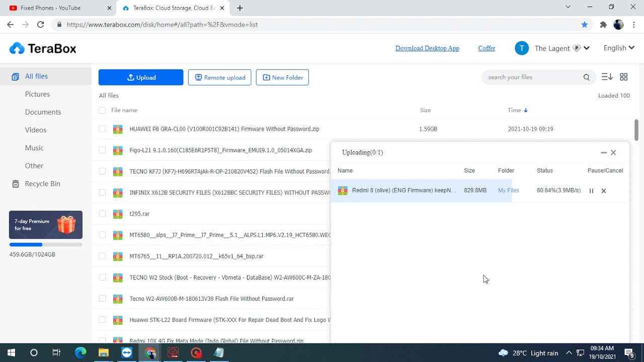Open Windows Start menu

click(x=11, y=352)
